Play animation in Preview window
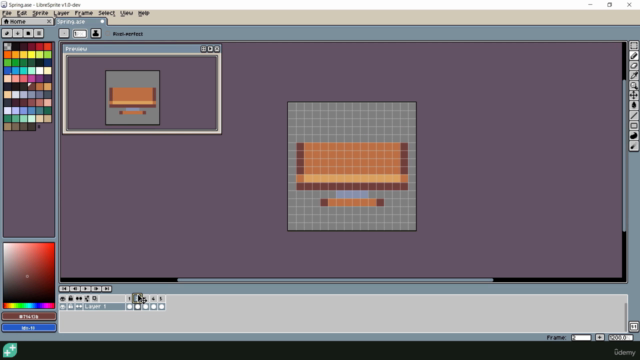640x360 pixels. [210, 49]
